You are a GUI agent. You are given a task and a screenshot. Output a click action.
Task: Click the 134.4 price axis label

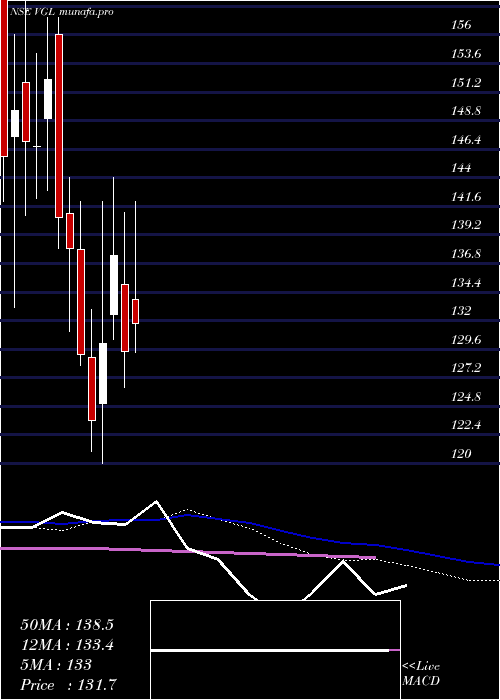466,283
